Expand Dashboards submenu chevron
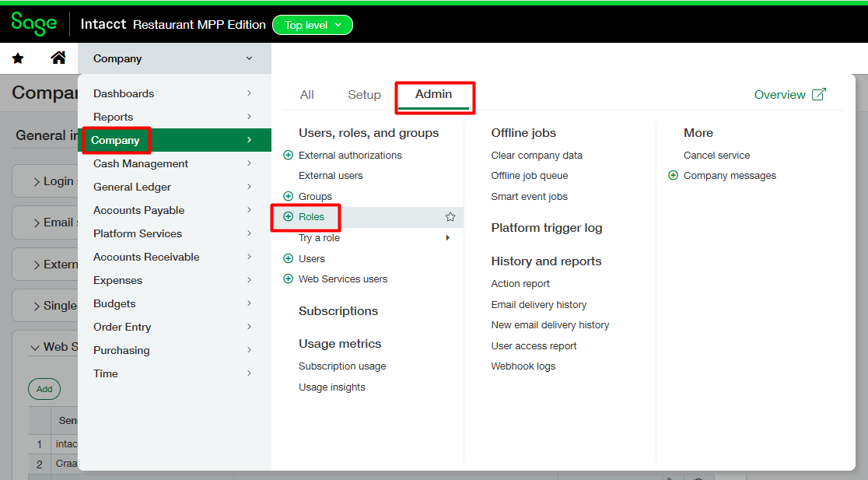 pos(249,93)
